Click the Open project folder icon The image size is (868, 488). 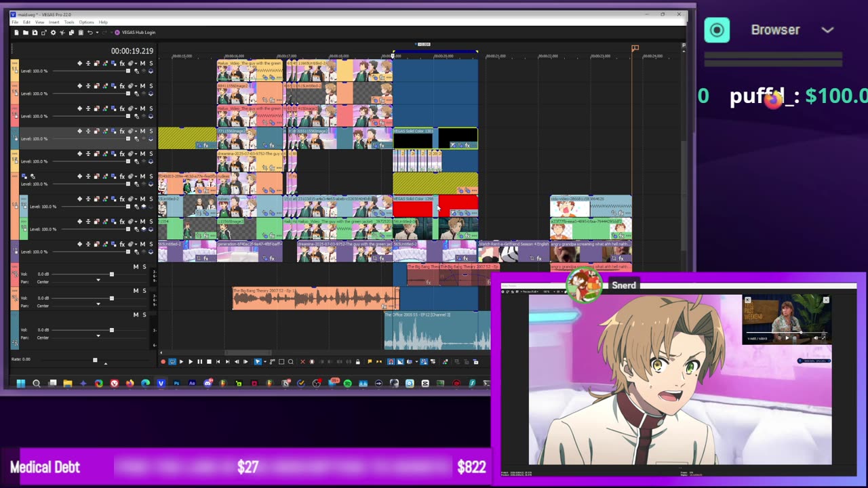26,33
